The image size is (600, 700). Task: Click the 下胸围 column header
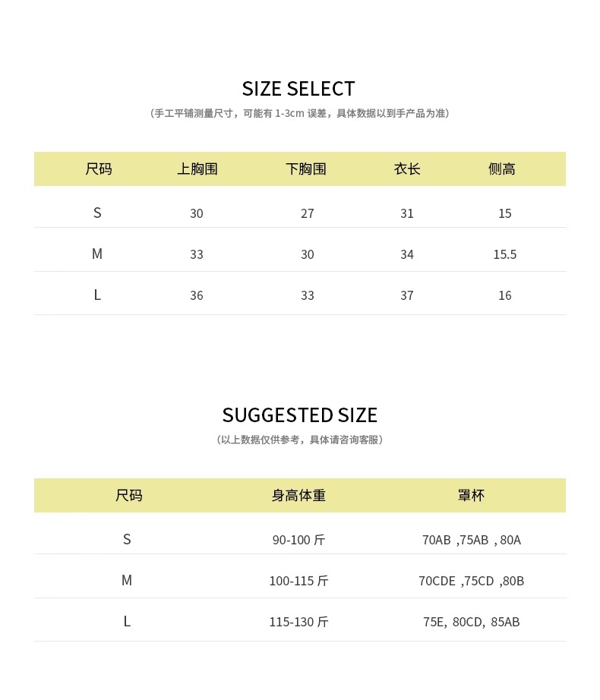click(306, 169)
